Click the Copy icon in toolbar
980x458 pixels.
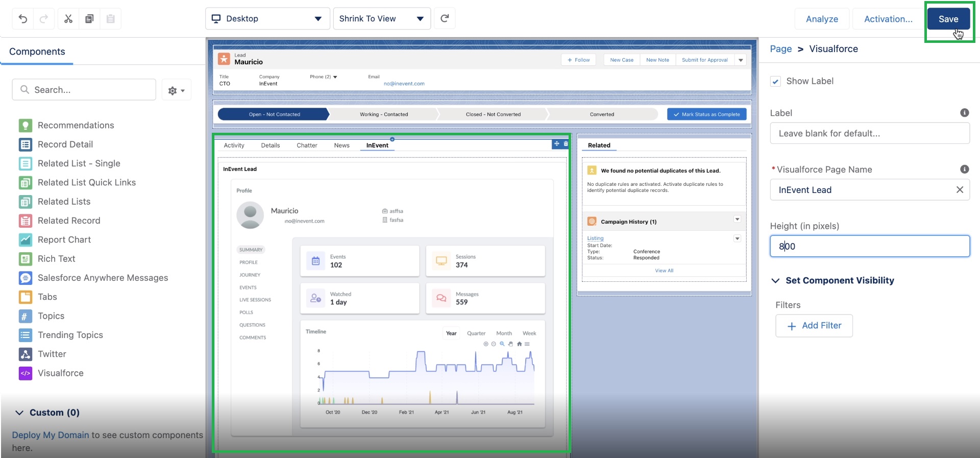click(x=89, y=19)
